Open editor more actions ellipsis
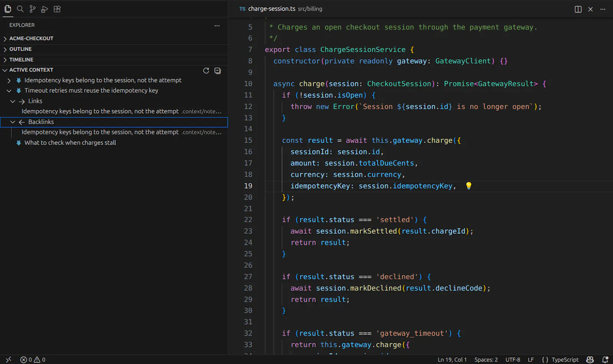This screenshot has height=364, width=613. click(x=603, y=9)
